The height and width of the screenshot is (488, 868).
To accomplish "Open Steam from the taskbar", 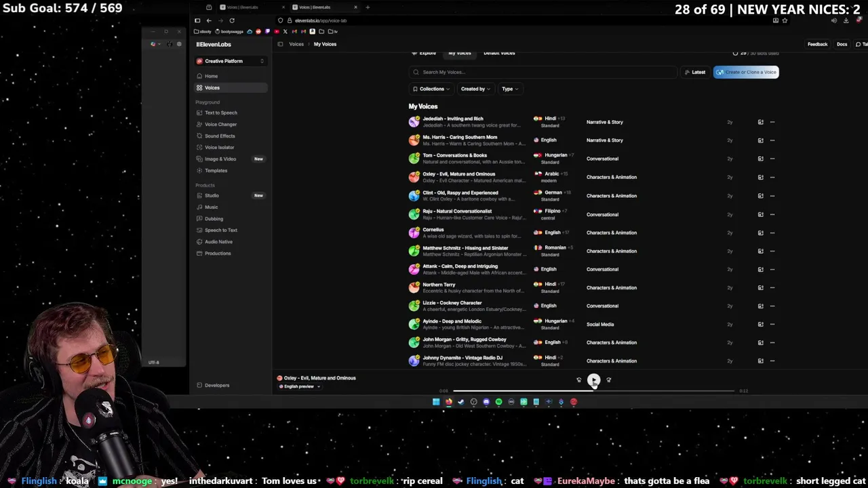I will [461, 402].
